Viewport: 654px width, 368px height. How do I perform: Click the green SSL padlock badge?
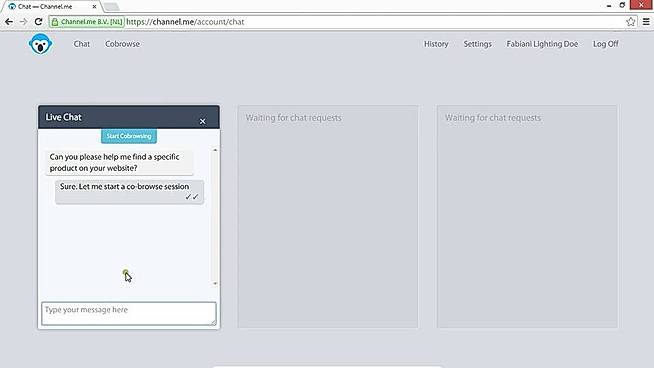click(x=87, y=22)
